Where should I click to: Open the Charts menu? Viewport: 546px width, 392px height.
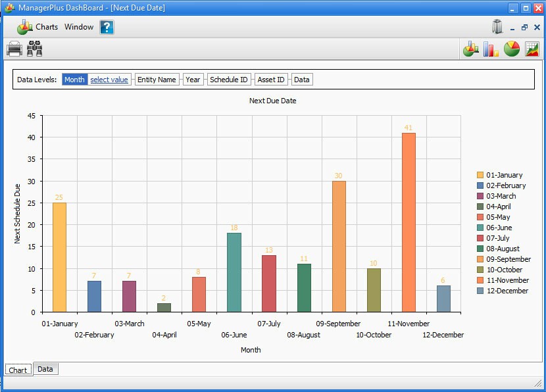coord(46,27)
